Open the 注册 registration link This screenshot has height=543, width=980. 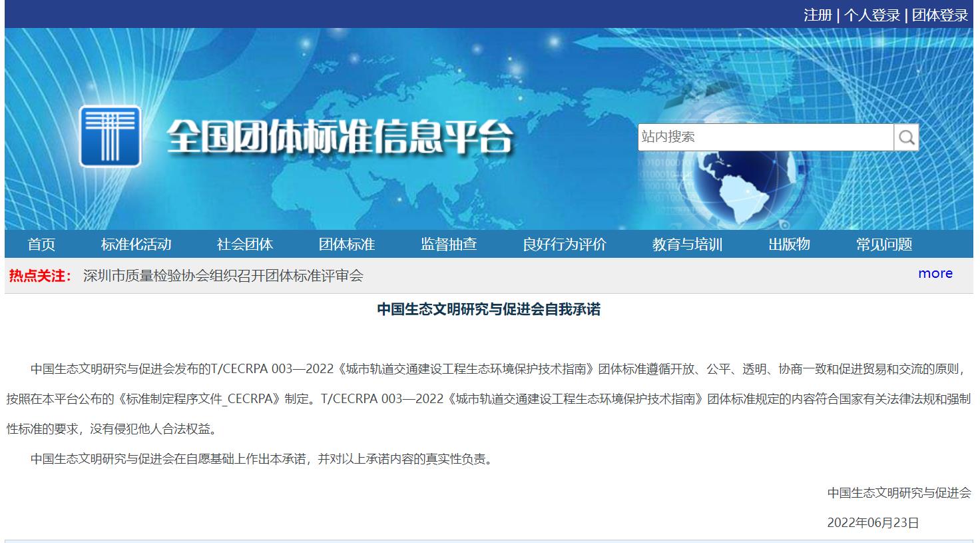point(818,15)
